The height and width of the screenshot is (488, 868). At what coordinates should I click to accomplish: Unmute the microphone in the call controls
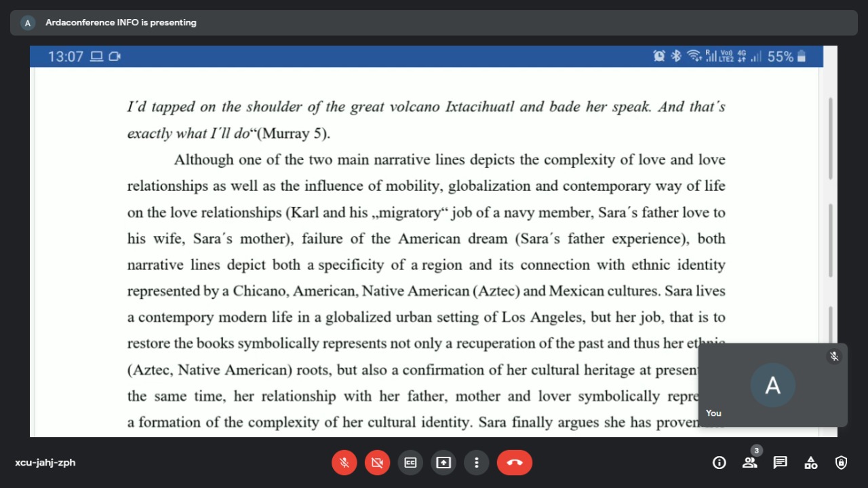[x=344, y=462]
